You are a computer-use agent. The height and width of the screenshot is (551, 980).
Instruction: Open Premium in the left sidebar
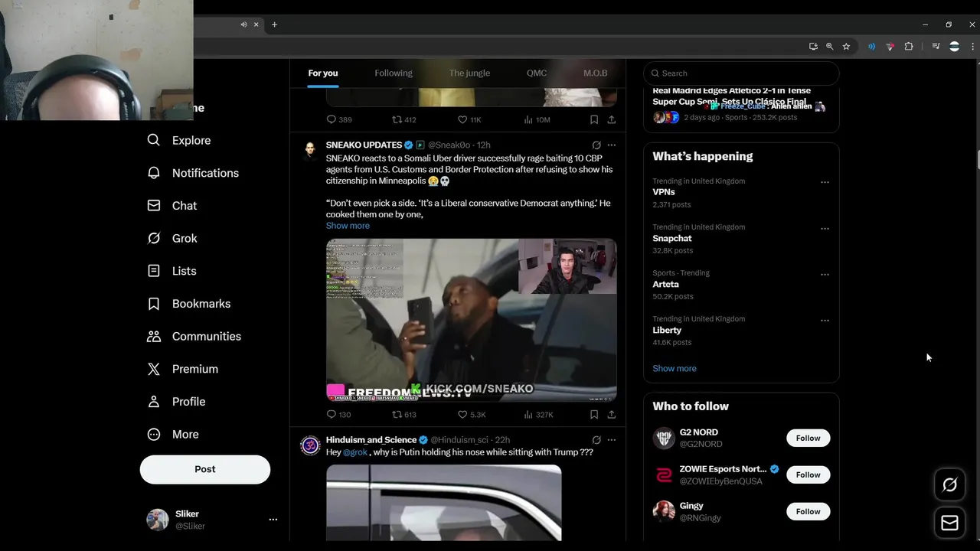click(x=182, y=369)
